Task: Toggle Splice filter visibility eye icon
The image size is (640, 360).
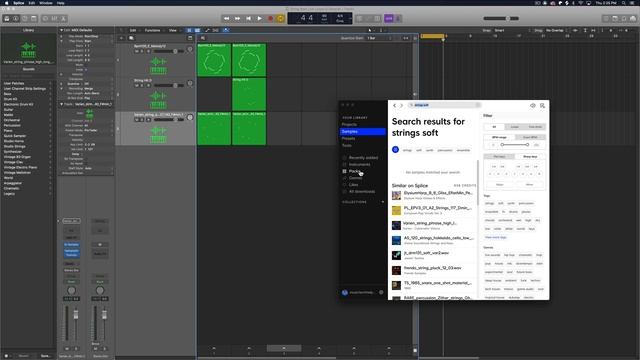Action: [533, 105]
